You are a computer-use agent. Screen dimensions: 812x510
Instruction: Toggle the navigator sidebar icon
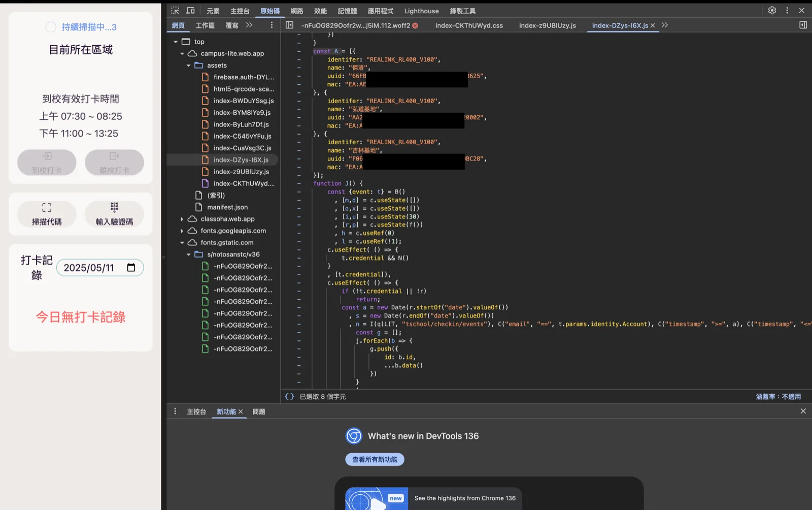(x=289, y=25)
